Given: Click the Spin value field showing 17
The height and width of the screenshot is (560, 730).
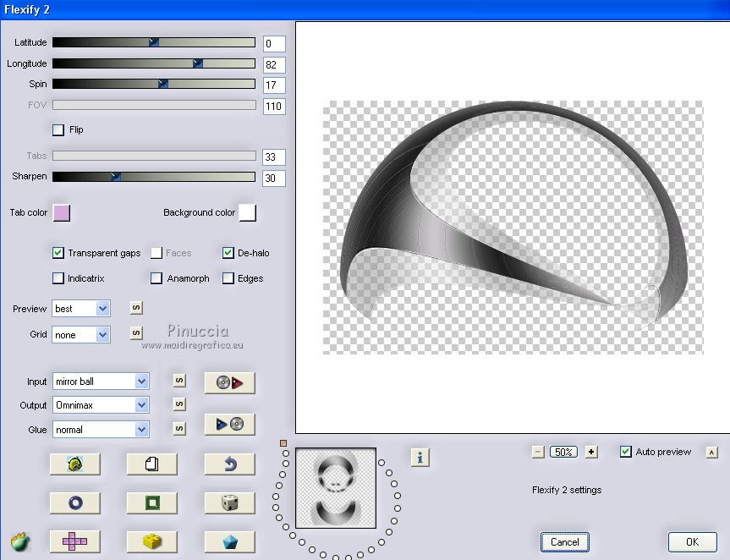Looking at the screenshot, I should click(274, 85).
